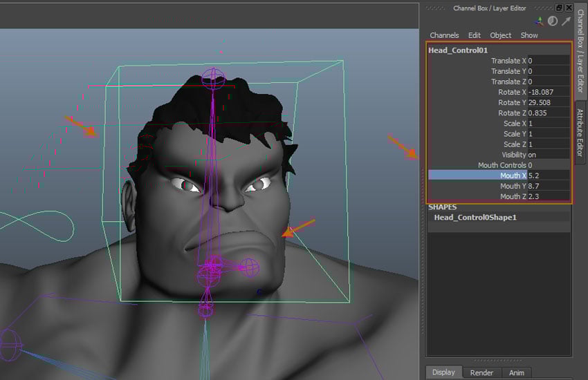The height and width of the screenshot is (380, 588).
Task: Click the manipulator axis icon in Channel Box
Action: tap(539, 21)
